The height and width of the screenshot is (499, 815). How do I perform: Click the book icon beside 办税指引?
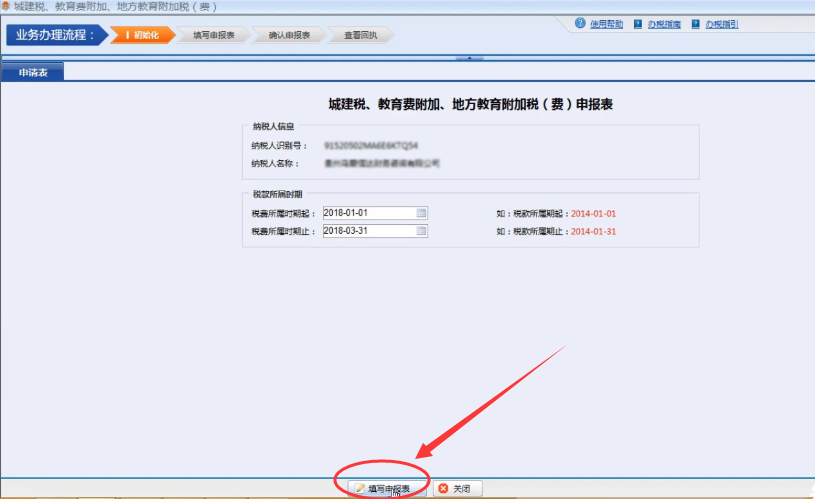pyautogui.click(x=695, y=24)
